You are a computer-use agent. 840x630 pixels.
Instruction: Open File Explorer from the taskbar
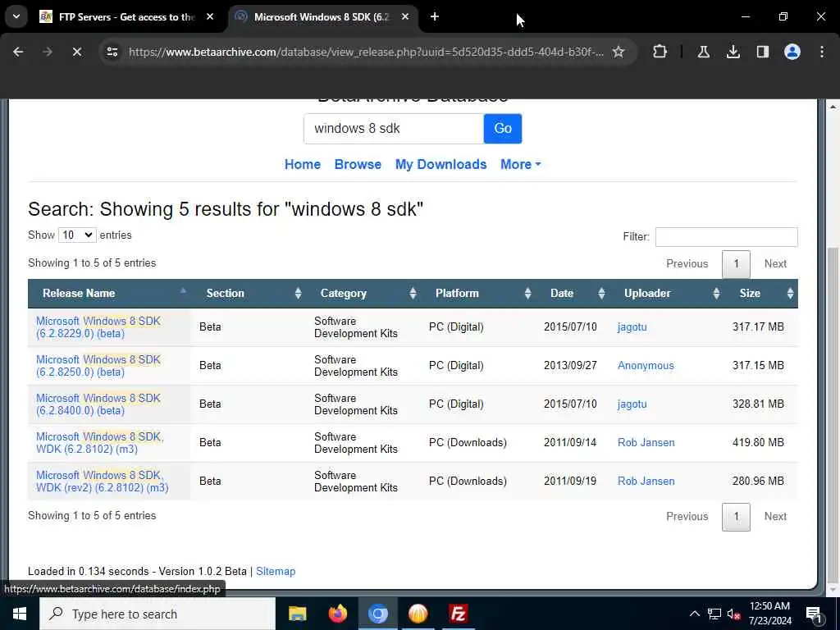297,614
